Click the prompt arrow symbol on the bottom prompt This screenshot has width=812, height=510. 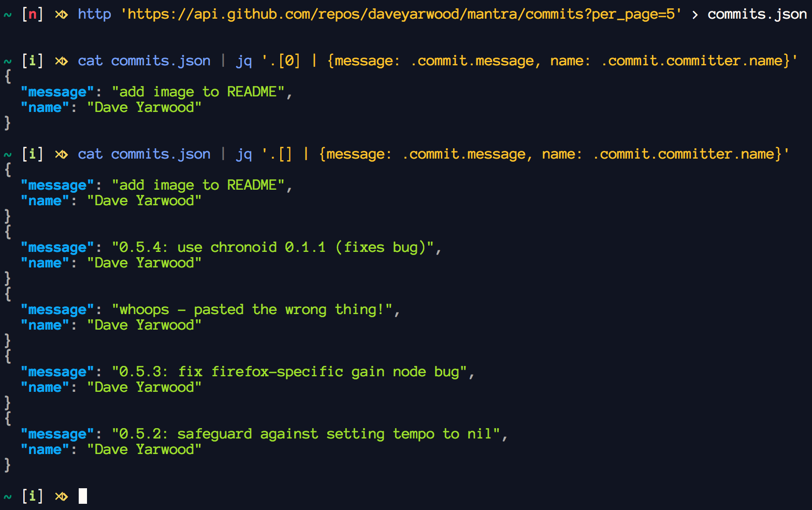point(61,496)
